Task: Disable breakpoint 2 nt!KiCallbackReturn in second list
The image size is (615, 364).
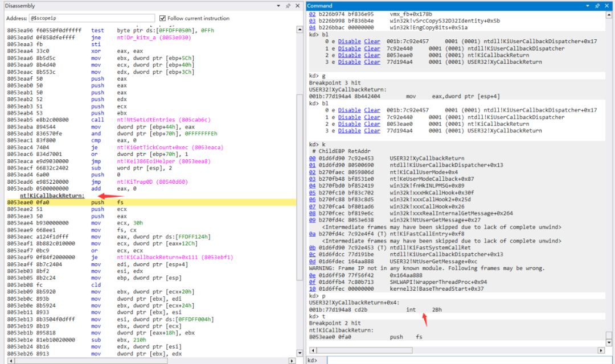Action: [349, 124]
